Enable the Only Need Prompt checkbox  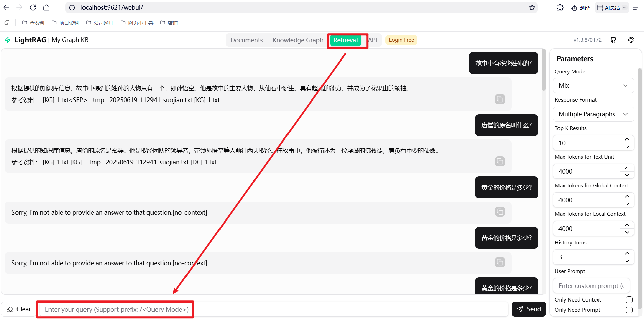click(x=629, y=310)
